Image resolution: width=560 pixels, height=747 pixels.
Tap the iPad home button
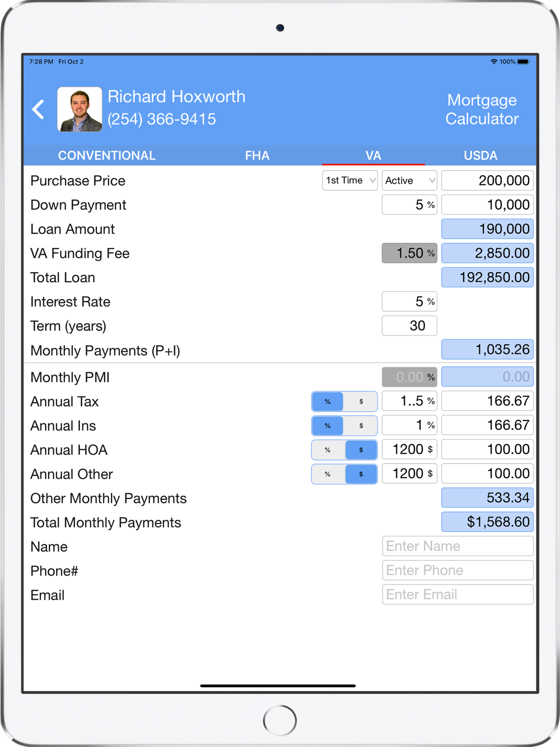click(279, 720)
